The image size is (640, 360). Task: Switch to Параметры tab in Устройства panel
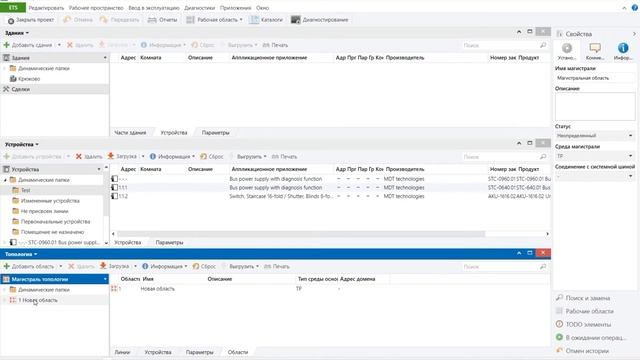(x=169, y=242)
